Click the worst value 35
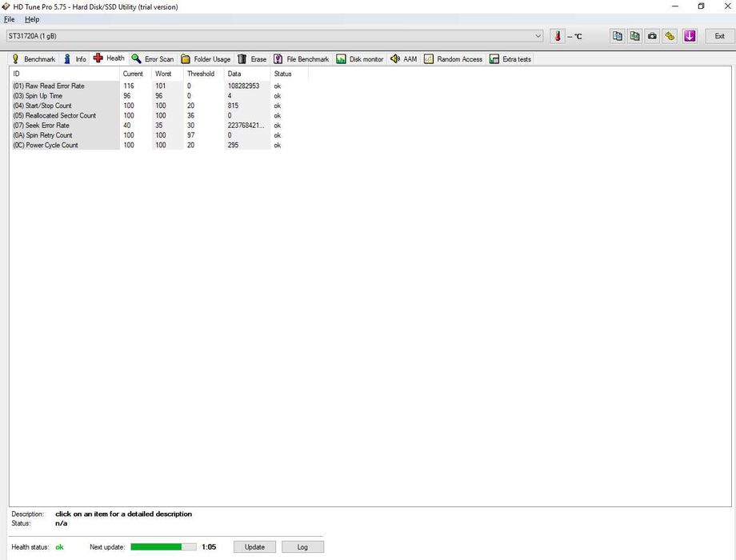Image resolution: width=736 pixels, height=560 pixels. pos(159,126)
